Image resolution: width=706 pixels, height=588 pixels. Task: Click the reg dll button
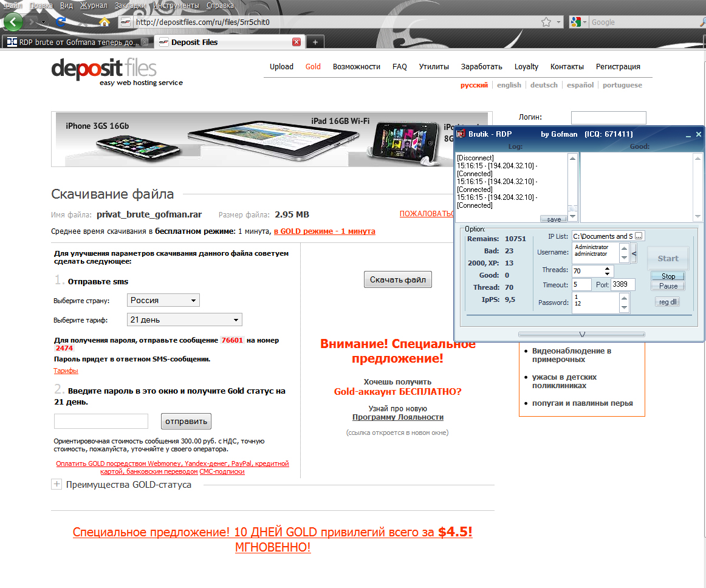[667, 302]
